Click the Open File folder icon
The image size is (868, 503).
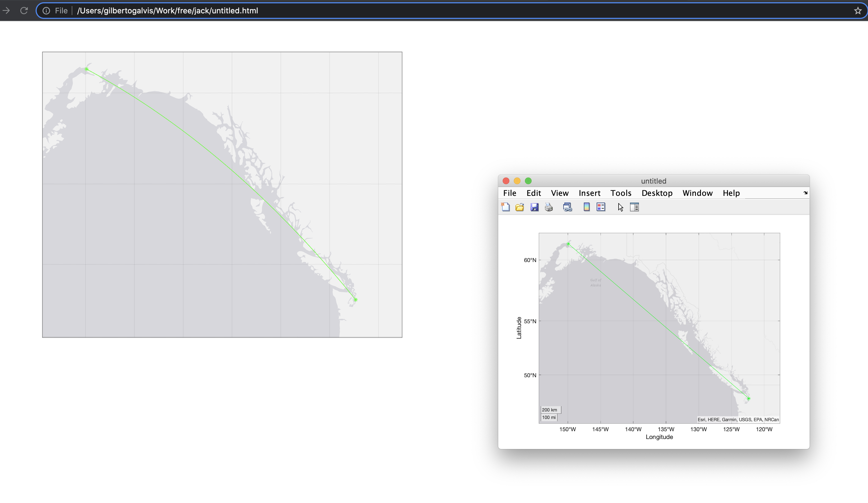point(519,207)
